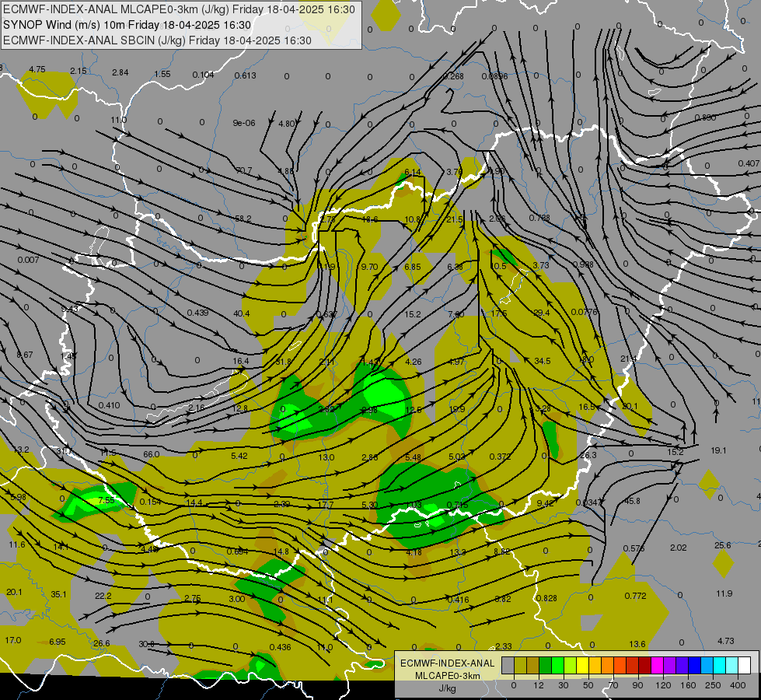
Task: Click the map value 6.14
Action: [x=413, y=172]
